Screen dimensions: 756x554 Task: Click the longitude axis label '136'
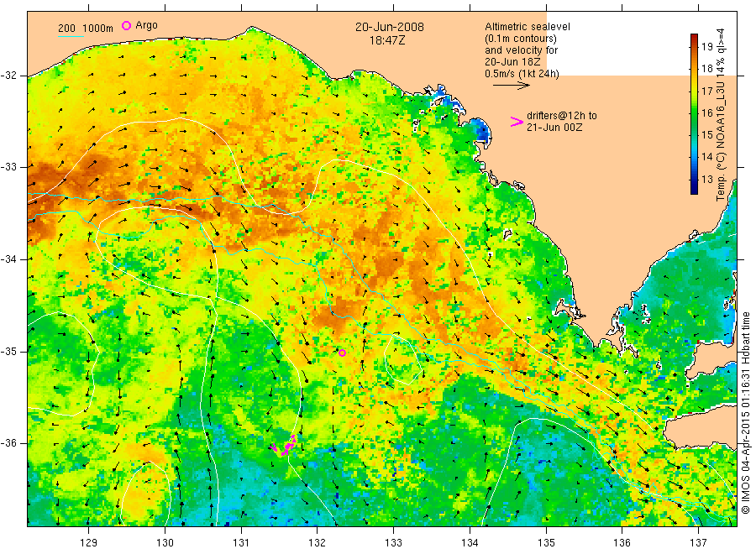622,543
